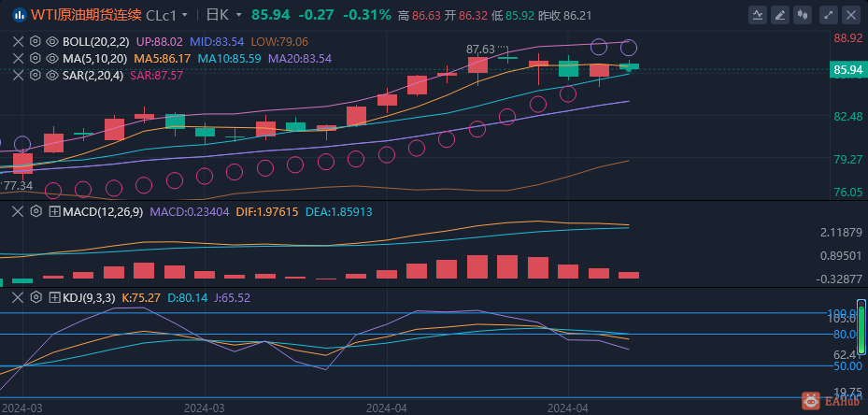Select the pencil drawing tool icon
The image size is (868, 415).
(781, 15)
